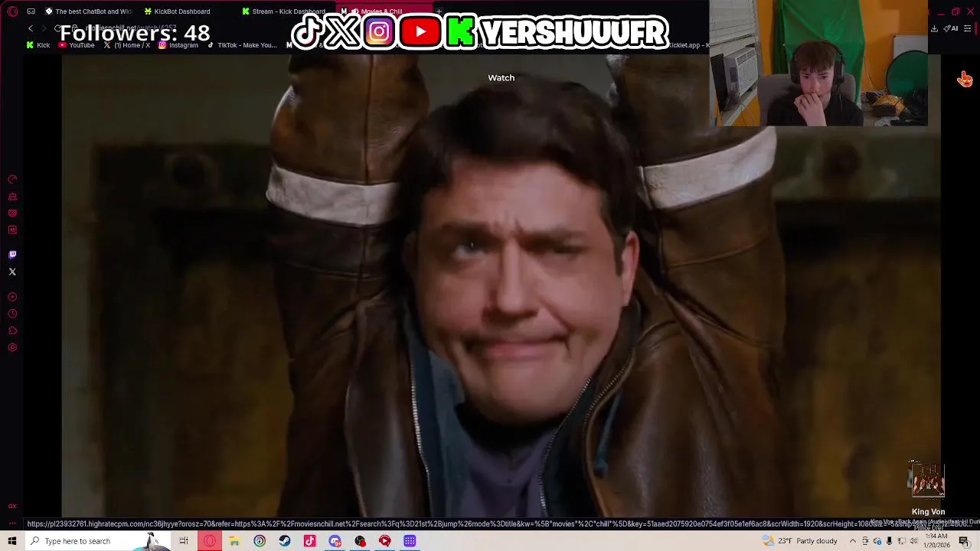Switch to Stream - Kick Dashboard tab
This screenshot has width=980, height=551.
[283, 11]
